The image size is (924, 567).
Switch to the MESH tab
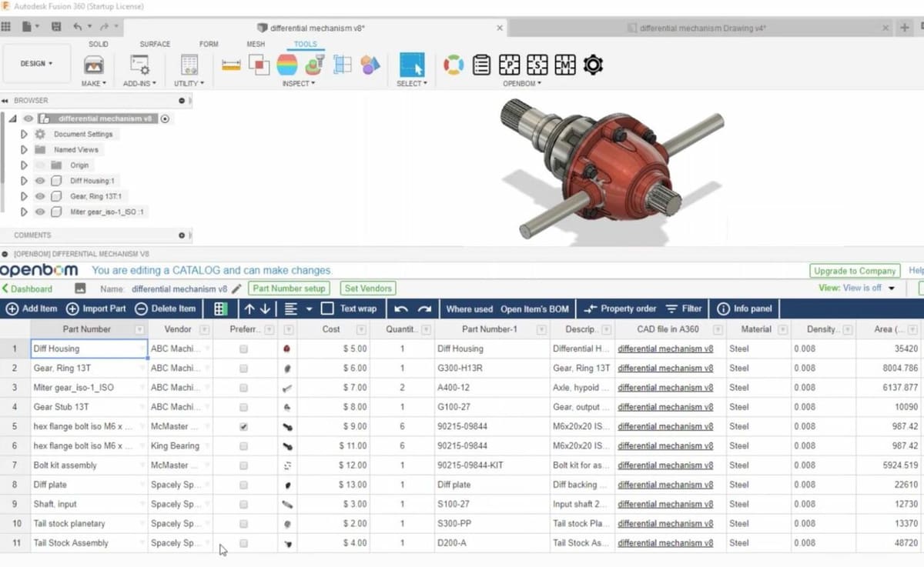pyautogui.click(x=256, y=45)
